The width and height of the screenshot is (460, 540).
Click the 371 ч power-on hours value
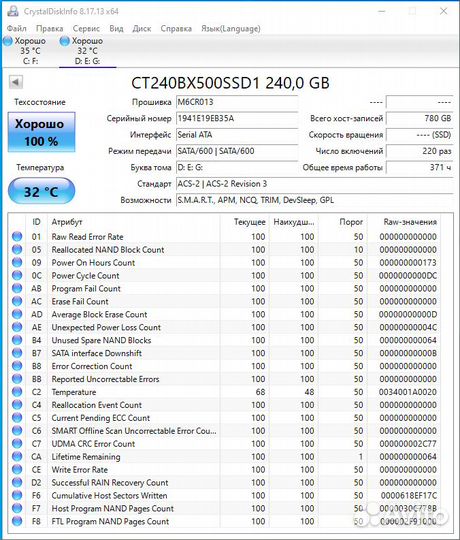(x=419, y=167)
